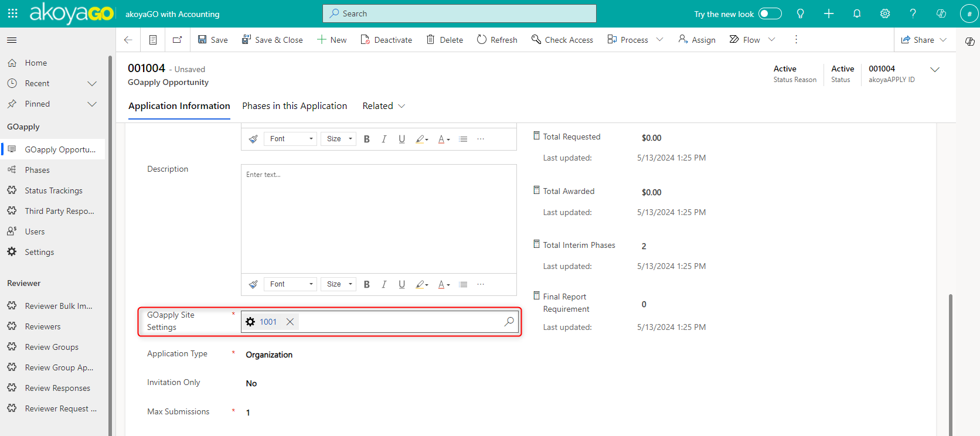Expand the Flow dropdown chevron

click(x=772, y=40)
